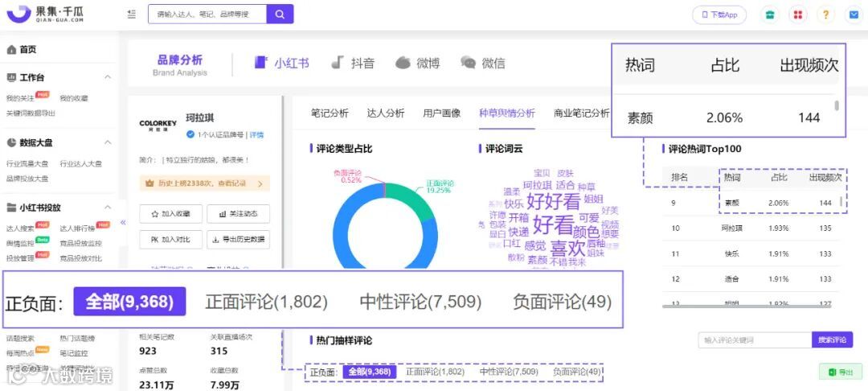This screenshot has height=391, width=868.
Task: Open the green briefcase icon in header
Action: 769,15
